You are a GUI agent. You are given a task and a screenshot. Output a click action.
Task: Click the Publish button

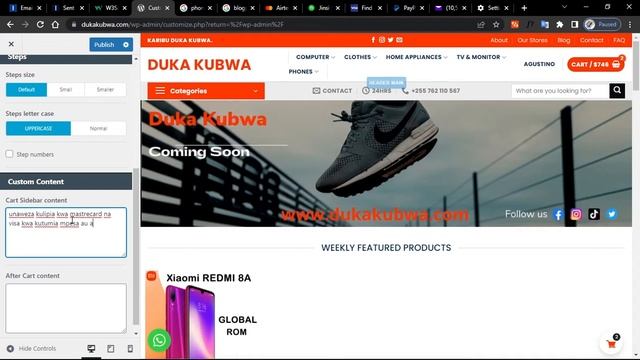coord(104,44)
